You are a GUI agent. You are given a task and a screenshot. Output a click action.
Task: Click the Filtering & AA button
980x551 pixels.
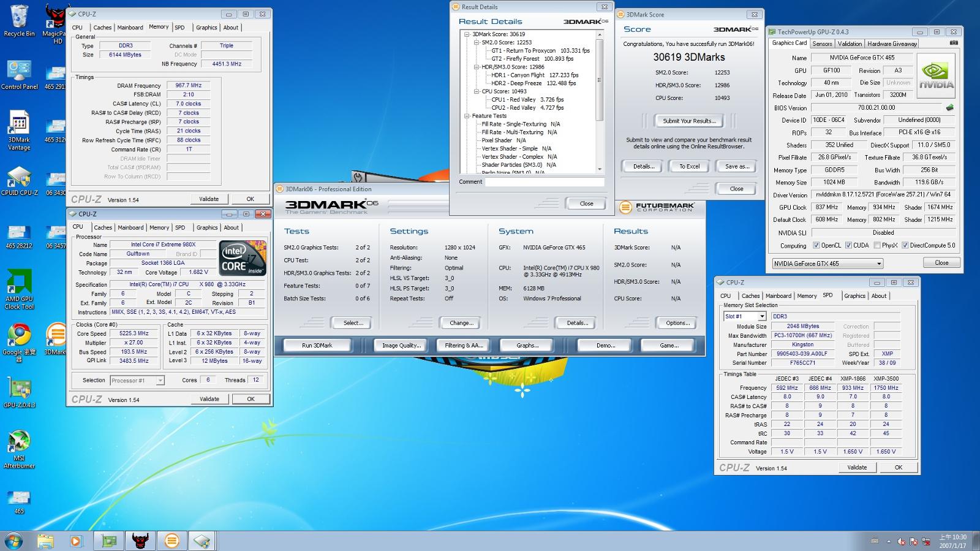tap(464, 345)
